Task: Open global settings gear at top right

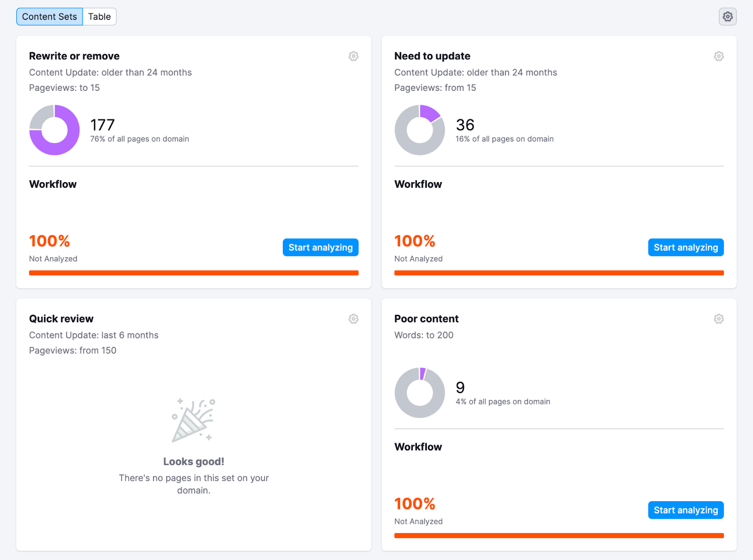Action: (x=728, y=17)
